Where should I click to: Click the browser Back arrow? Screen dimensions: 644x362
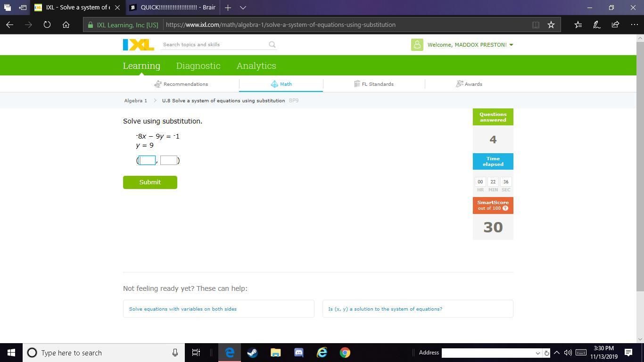tap(9, 25)
